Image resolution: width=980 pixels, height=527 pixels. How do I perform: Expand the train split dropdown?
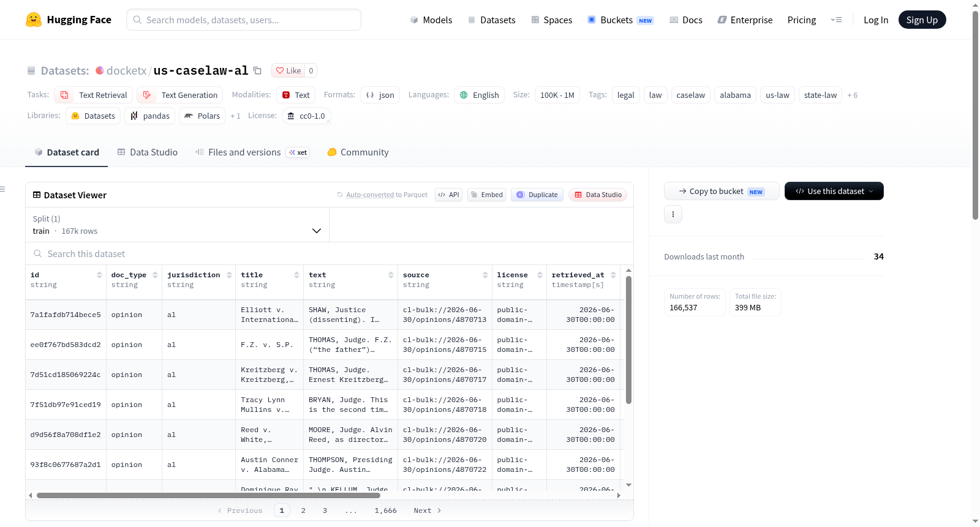177,225
